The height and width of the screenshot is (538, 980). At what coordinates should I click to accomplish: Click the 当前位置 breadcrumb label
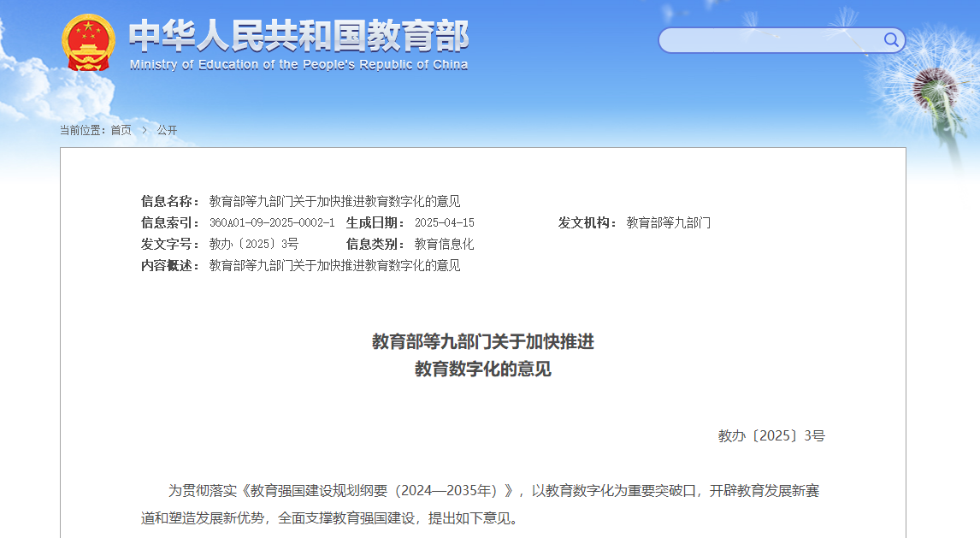point(82,130)
